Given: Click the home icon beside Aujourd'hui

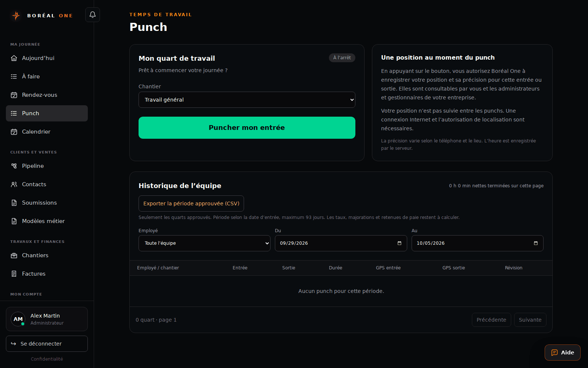Looking at the screenshot, I should [x=14, y=58].
